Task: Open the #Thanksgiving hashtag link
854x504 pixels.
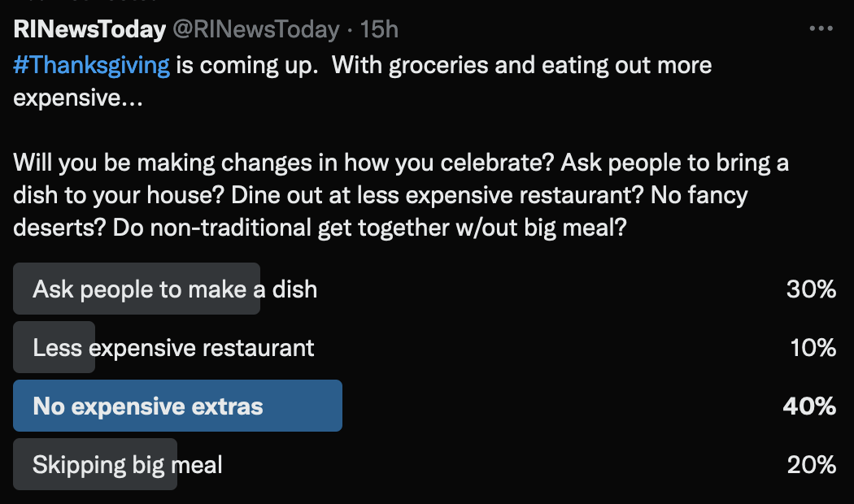Action: 92,65
